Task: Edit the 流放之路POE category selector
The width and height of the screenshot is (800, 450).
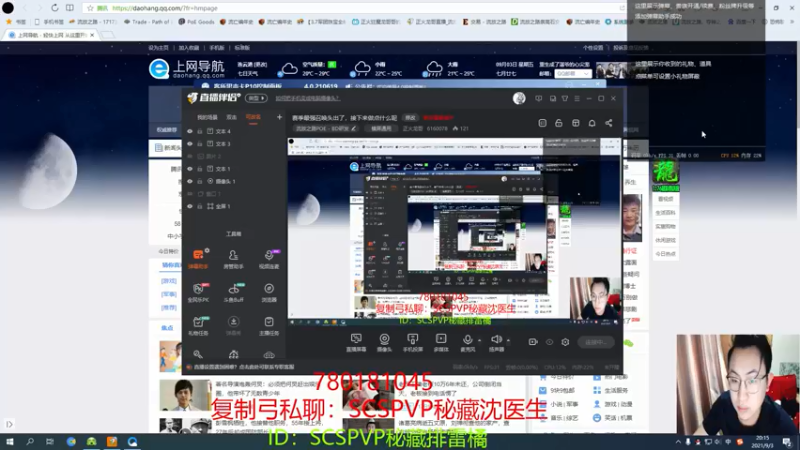Action: click(x=326, y=129)
